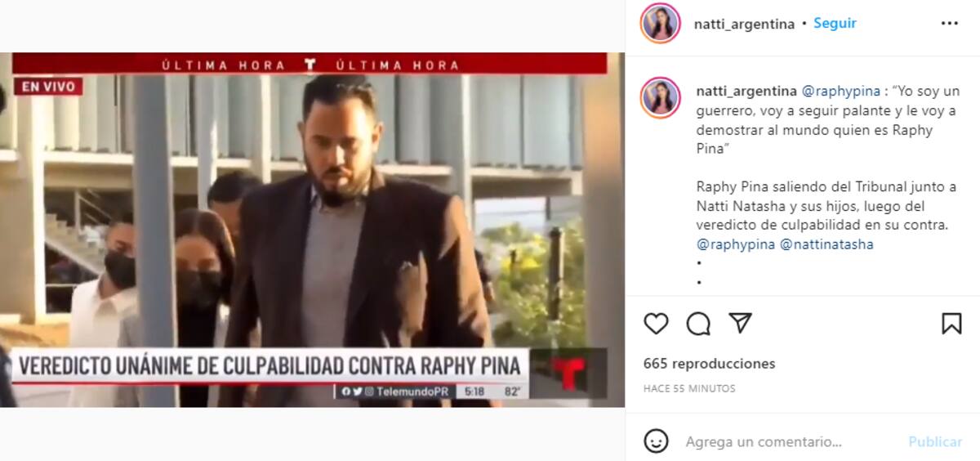
Task: Click the Publicar comment button
Action: 935,441
